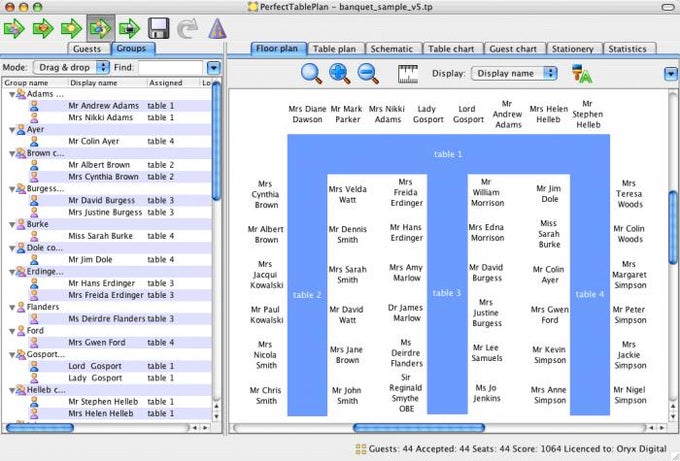
Task: Open the Mode Drag & drop dropdown
Action: pyautogui.click(x=72, y=67)
